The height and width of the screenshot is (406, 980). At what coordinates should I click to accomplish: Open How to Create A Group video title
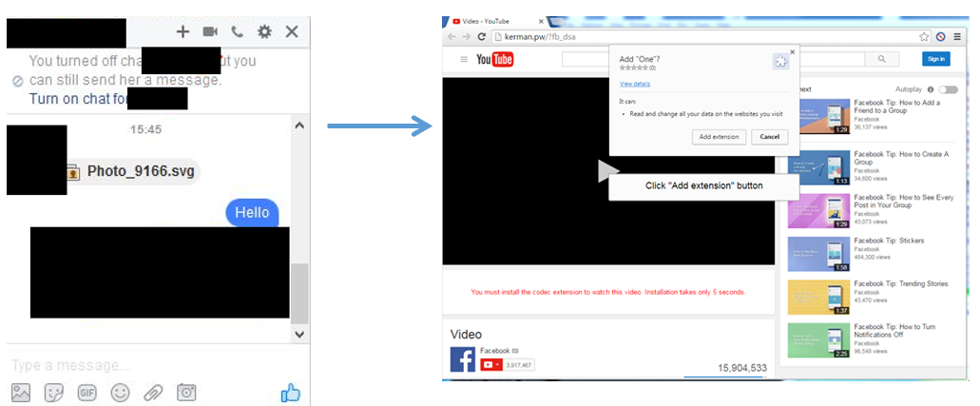click(901, 158)
